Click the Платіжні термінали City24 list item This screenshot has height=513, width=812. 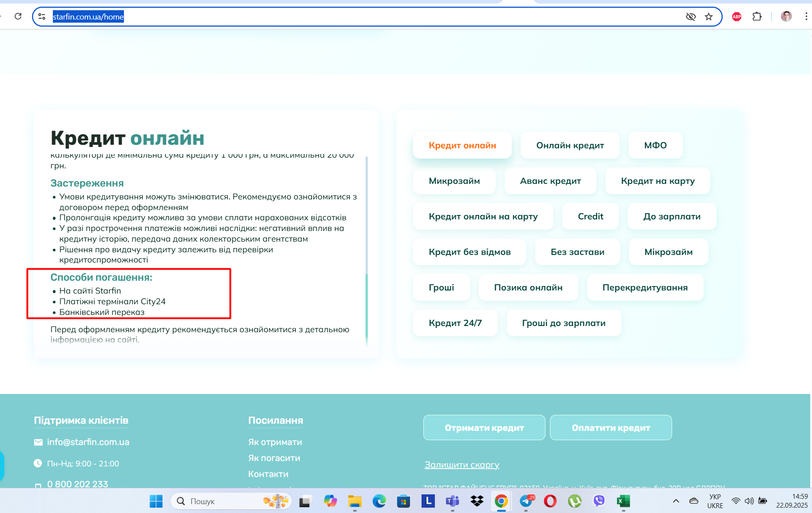point(112,301)
